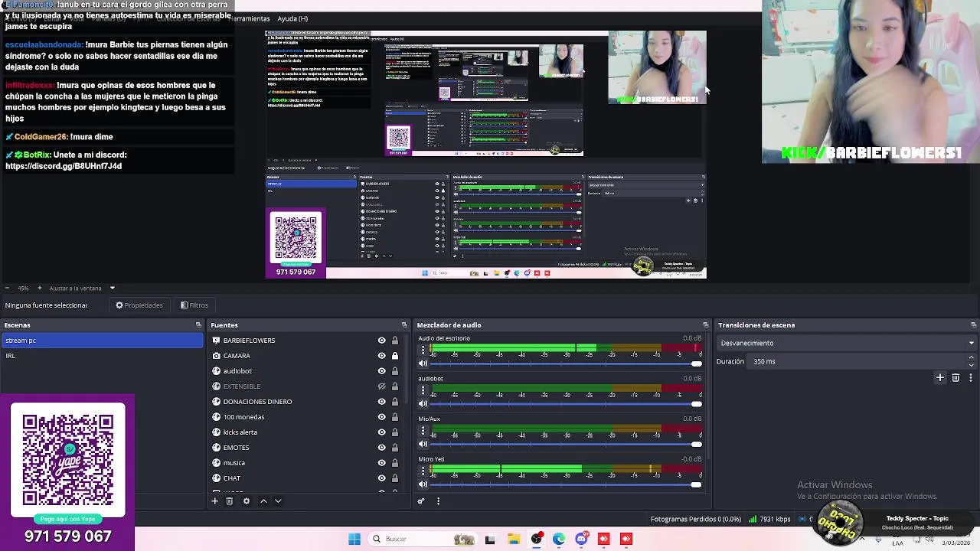
Task: Open Microsoft Edge from taskbar
Action: (559, 539)
